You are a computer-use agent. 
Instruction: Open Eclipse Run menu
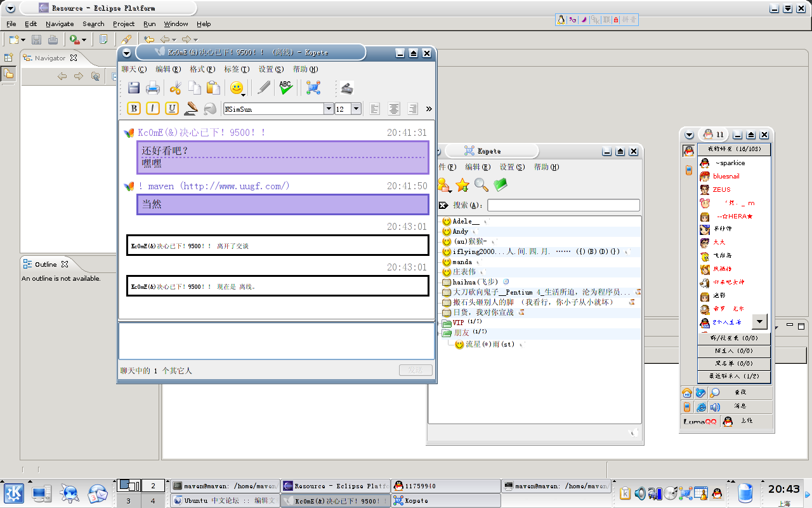coord(150,23)
